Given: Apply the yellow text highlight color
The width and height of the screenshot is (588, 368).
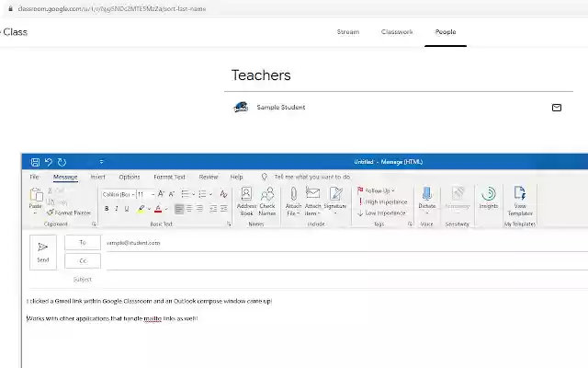Looking at the screenshot, I should coord(141,209).
